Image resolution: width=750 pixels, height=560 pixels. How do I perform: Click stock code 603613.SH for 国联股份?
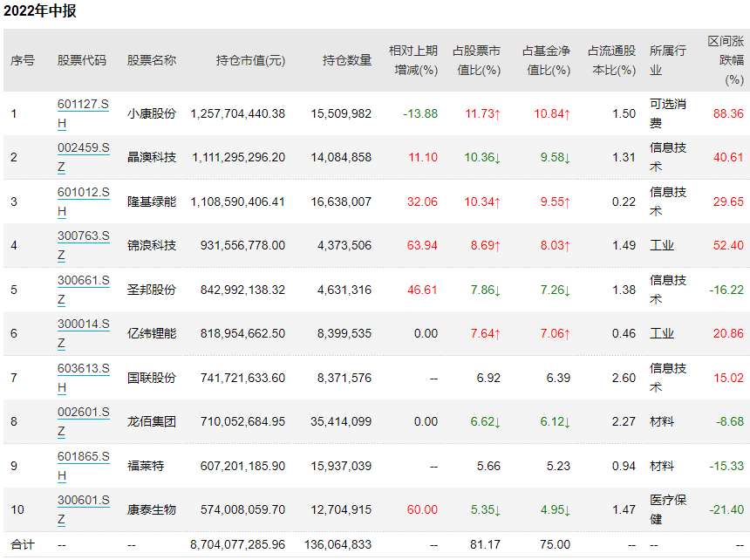pos(83,369)
